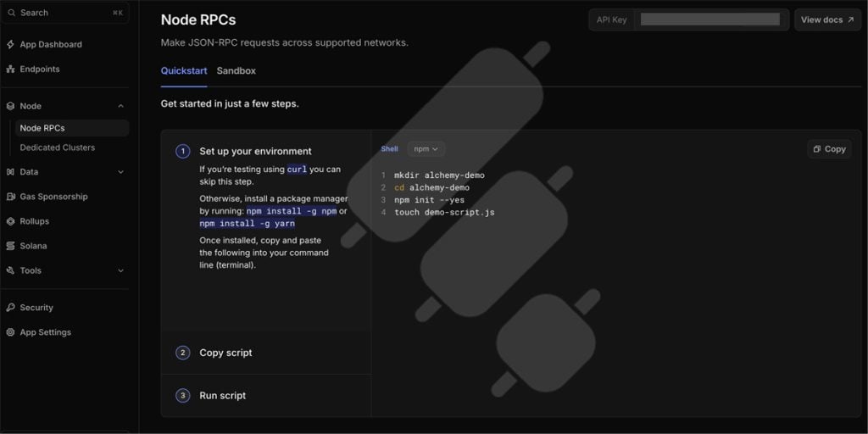Click the 'mkdir alchemy-demo' code line
Screen dimensions: 868x434
tap(439, 175)
